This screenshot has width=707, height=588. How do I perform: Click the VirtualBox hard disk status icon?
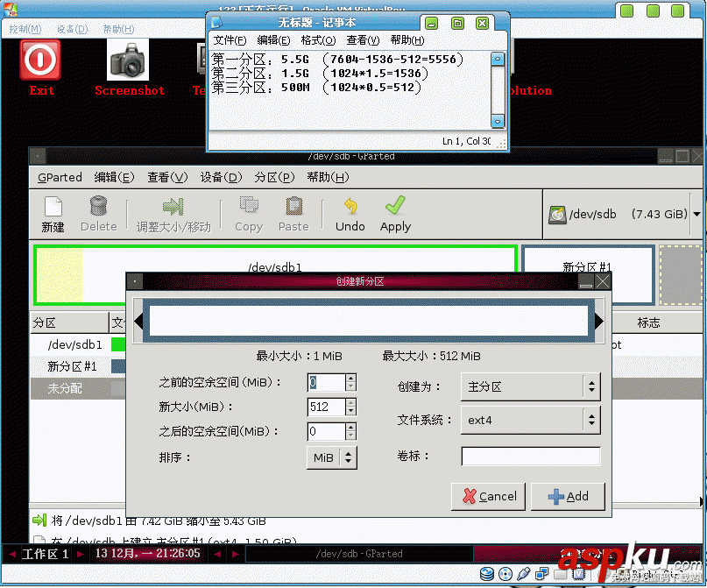pos(487,574)
